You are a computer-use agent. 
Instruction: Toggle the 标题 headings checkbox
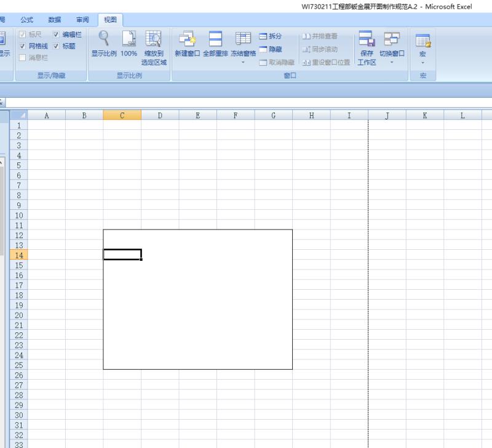[56, 46]
